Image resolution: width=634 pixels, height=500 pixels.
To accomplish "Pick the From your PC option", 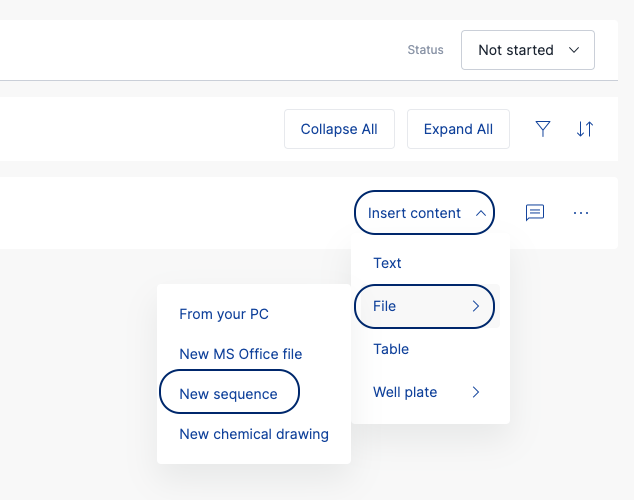I will (224, 314).
